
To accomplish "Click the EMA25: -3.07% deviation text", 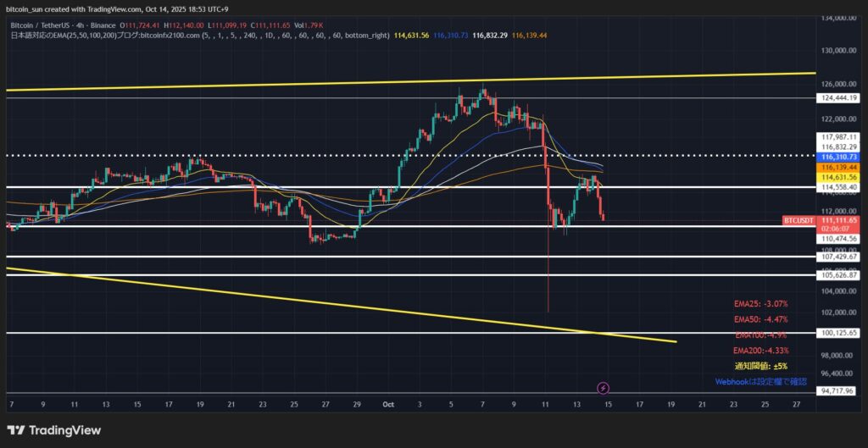I will click(x=761, y=303).
